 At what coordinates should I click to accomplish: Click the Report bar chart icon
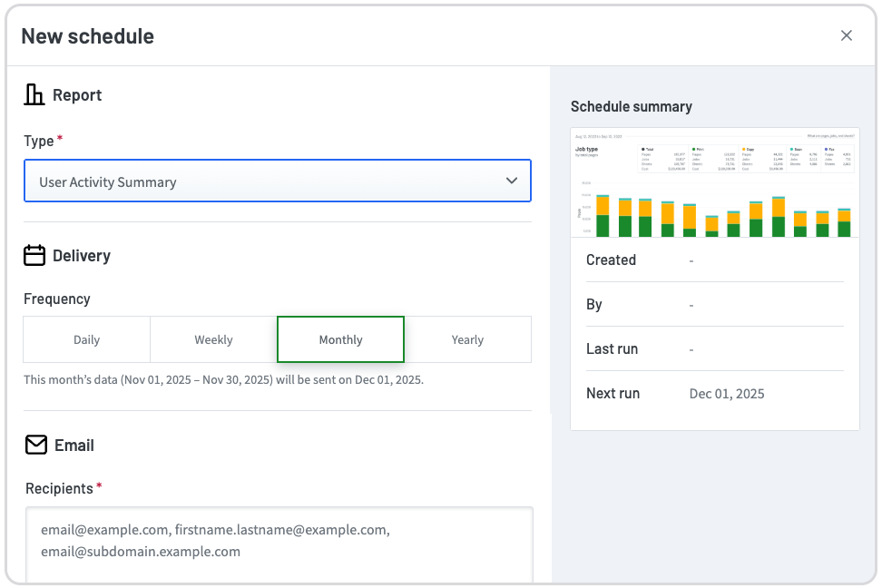[34, 95]
